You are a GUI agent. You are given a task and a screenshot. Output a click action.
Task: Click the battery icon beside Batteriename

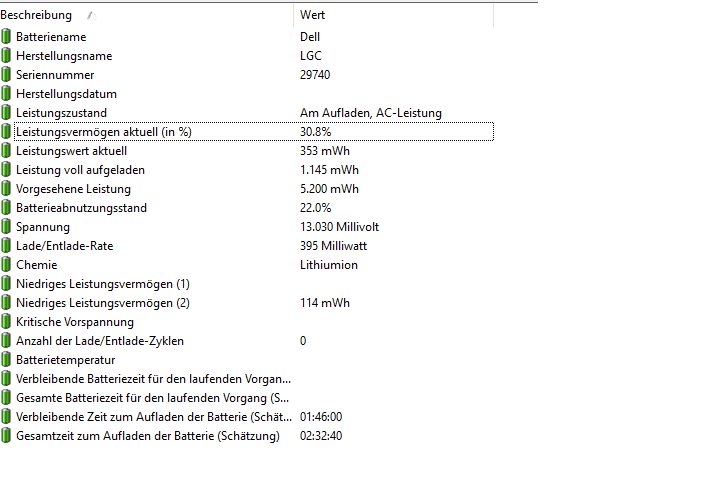pyautogui.click(x=6, y=36)
